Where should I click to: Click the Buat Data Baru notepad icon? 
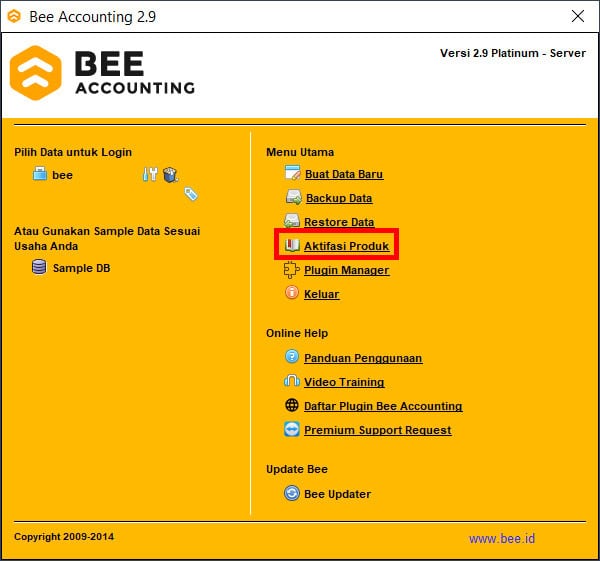(x=292, y=174)
